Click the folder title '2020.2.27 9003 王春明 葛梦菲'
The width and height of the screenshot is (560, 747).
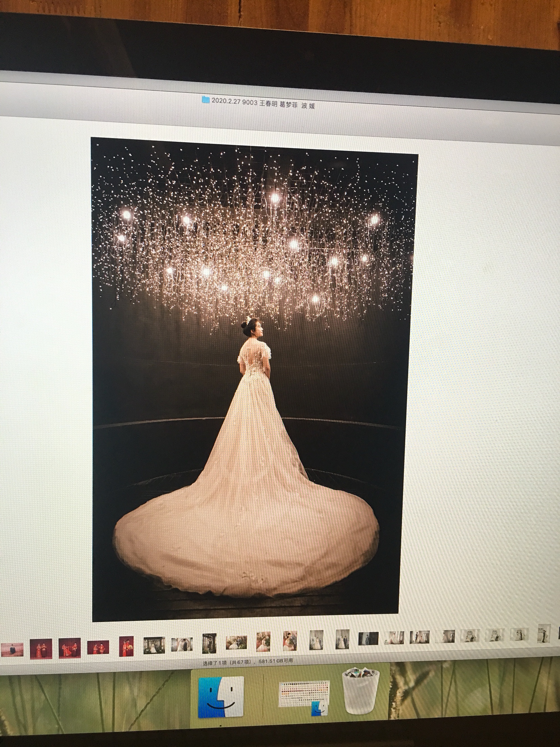[255, 102]
